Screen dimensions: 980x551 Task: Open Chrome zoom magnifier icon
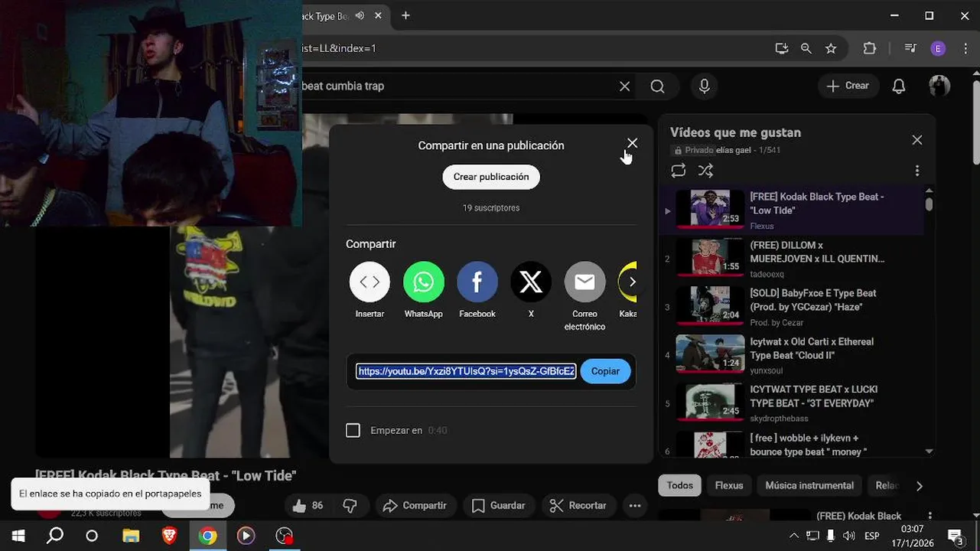coord(806,48)
